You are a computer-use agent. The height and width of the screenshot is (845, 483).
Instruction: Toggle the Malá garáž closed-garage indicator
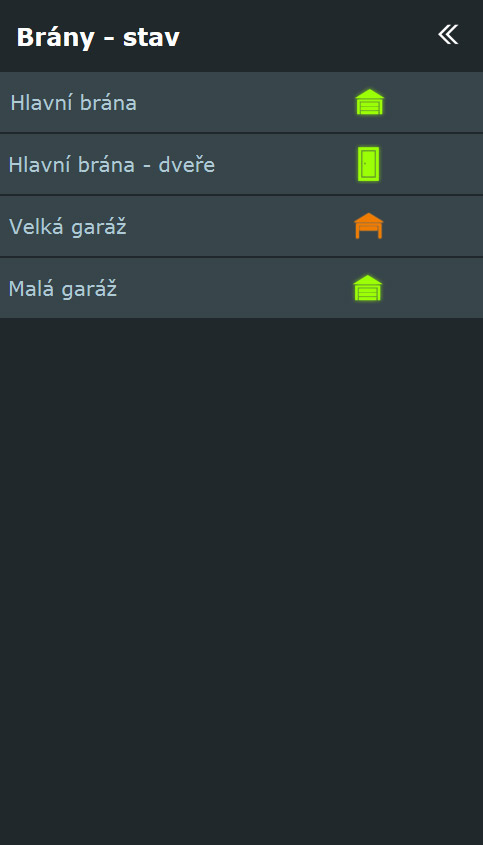tap(368, 288)
